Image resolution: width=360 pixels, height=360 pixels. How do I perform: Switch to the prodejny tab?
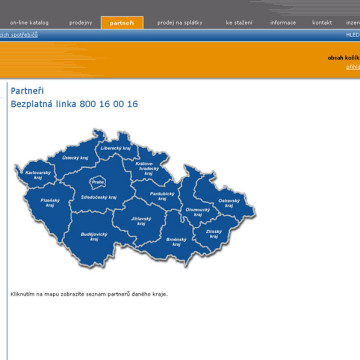[80, 23]
